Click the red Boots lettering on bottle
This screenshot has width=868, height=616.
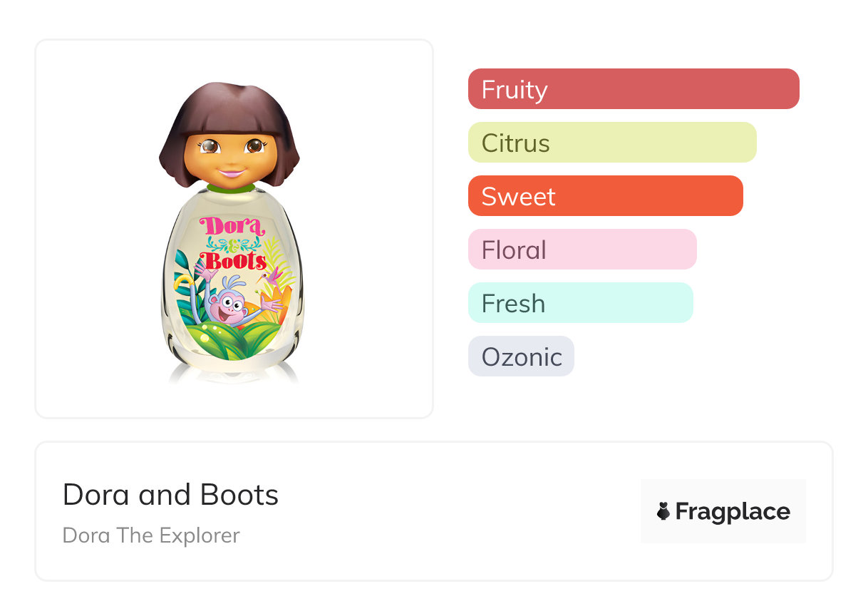coord(233,260)
